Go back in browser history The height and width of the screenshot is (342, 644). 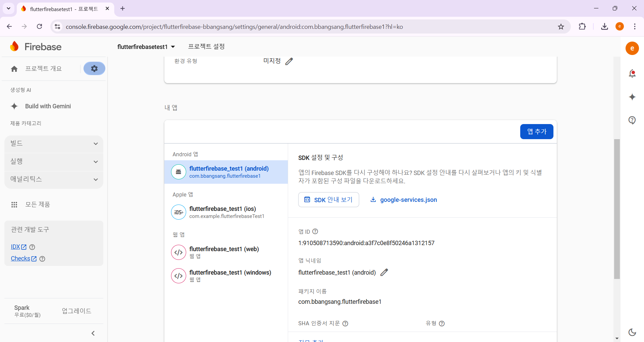[x=9, y=26]
